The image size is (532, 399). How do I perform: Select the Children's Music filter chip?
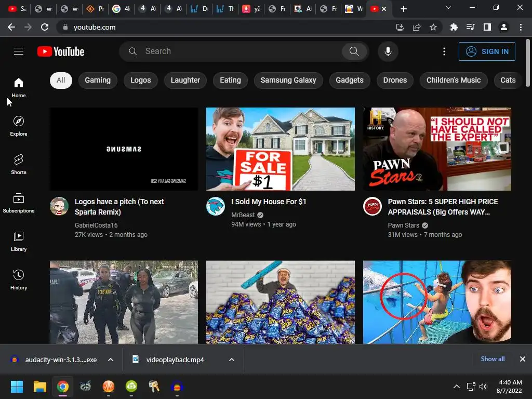click(x=454, y=81)
